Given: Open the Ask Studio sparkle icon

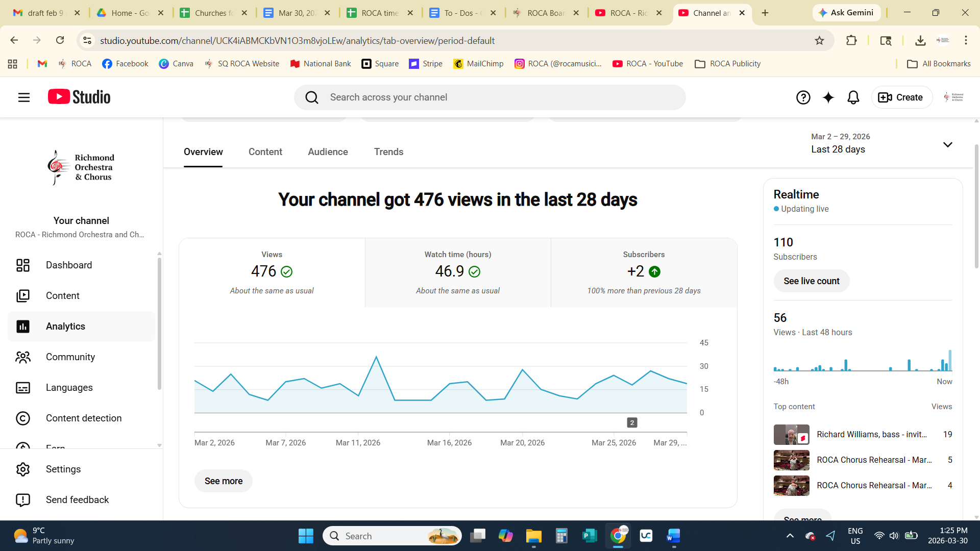Looking at the screenshot, I should 828,97.
